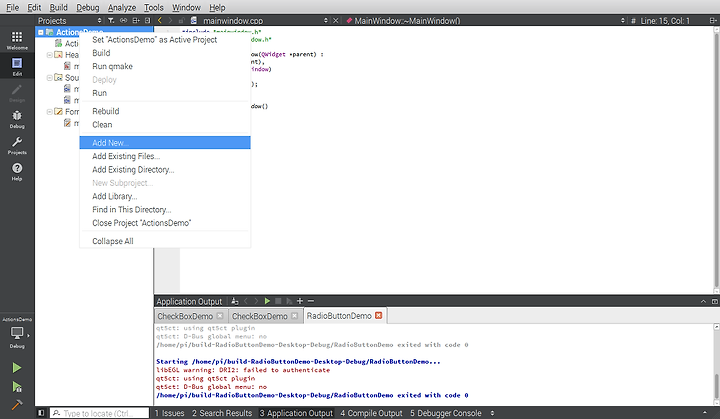Open the Welcome mode

point(17,40)
